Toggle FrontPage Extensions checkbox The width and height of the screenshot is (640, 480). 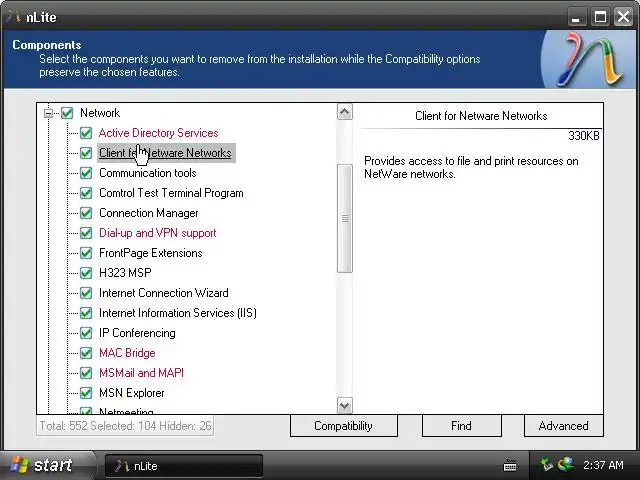[86, 253]
